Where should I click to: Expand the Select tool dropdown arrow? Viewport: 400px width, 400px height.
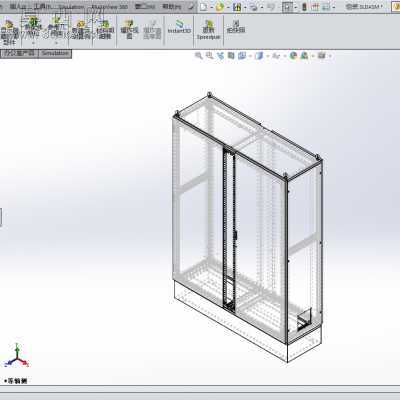click(x=296, y=7)
